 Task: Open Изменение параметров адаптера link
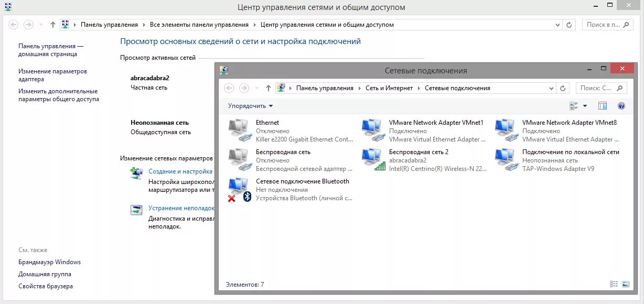pyautogui.click(x=52, y=75)
